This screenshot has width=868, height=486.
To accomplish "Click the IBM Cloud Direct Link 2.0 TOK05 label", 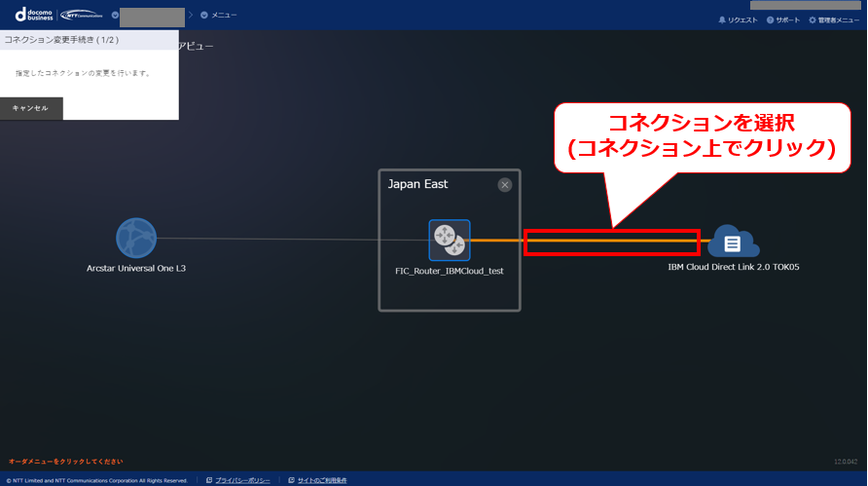I will [734, 267].
